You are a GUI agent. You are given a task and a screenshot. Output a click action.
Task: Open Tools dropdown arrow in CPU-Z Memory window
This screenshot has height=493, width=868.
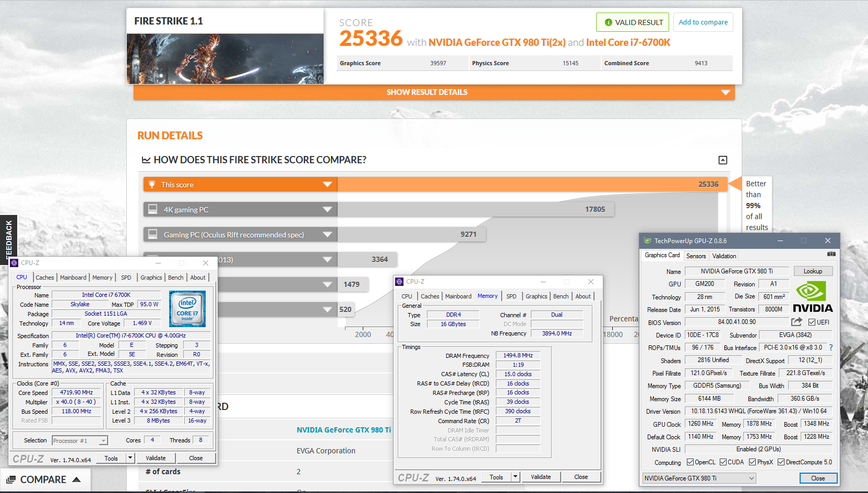coord(516,477)
